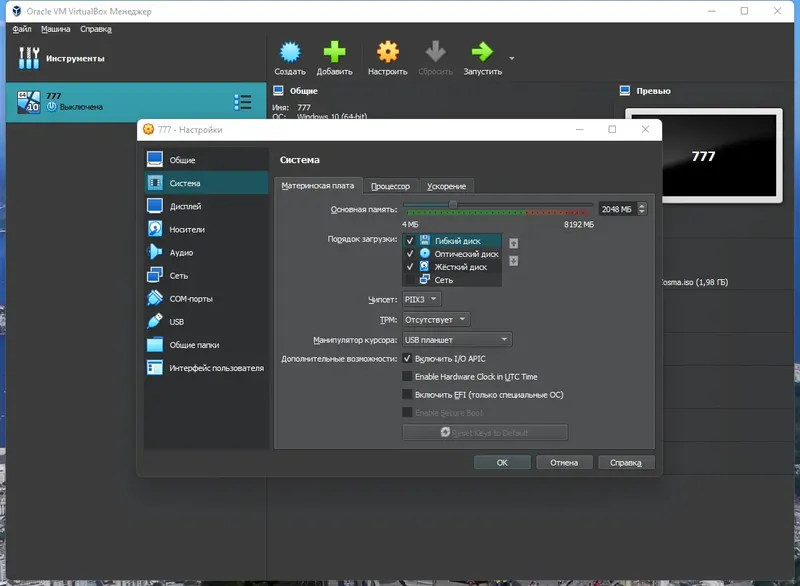The width and height of the screenshot is (800, 586).
Task: Click Справка button in settings dialog
Action: (626, 463)
